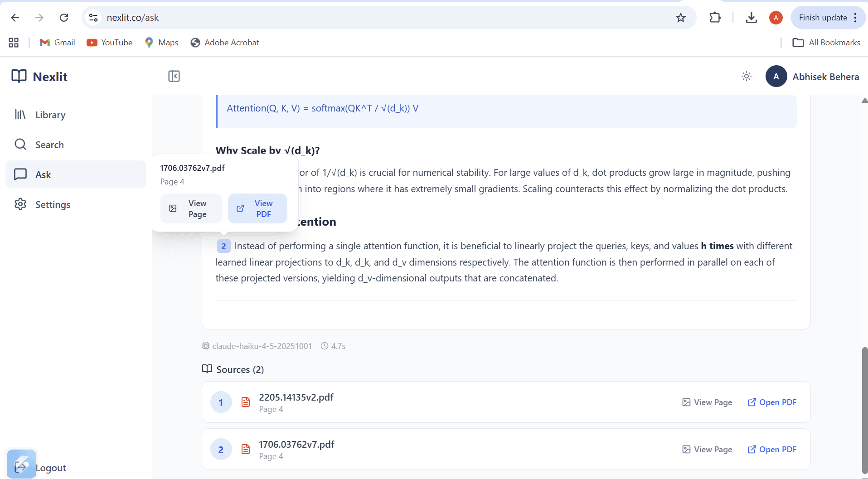
Task: Open the All Bookmarks dropdown
Action: (x=826, y=42)
